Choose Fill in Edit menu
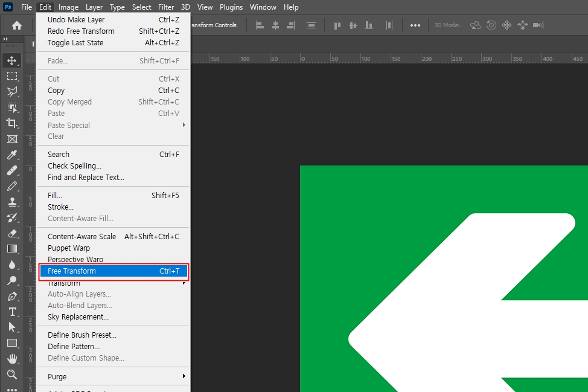The height and width of the screenshot is (392, 588). [113, 196]
